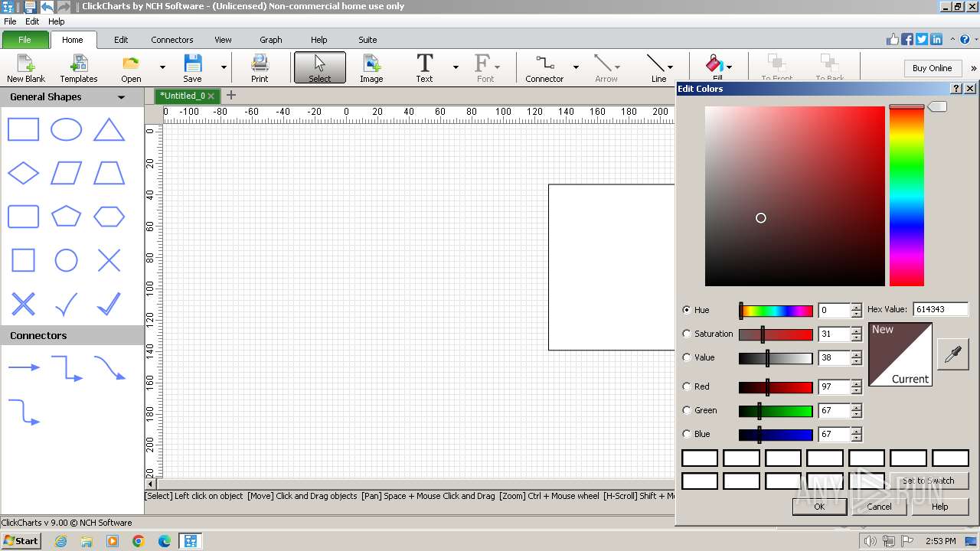Click the Saturation slider bar
980x551 pixels.
[776, 334]
